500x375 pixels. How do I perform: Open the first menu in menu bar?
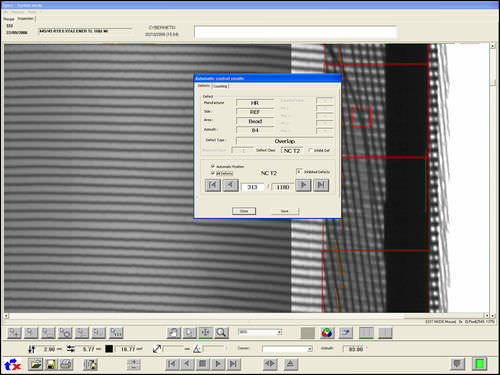click(x=6, y=12)
